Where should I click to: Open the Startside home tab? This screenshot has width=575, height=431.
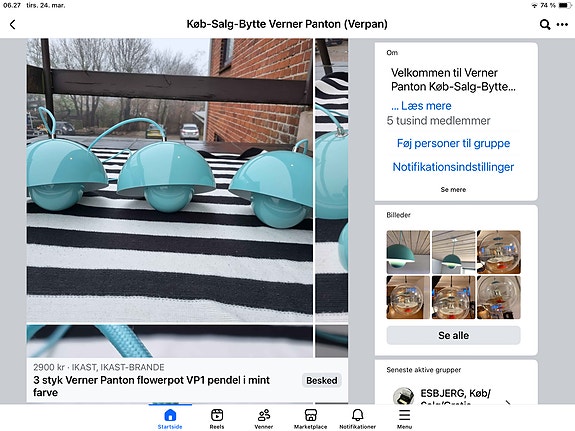pyautogui.click(x=170, y=419)
